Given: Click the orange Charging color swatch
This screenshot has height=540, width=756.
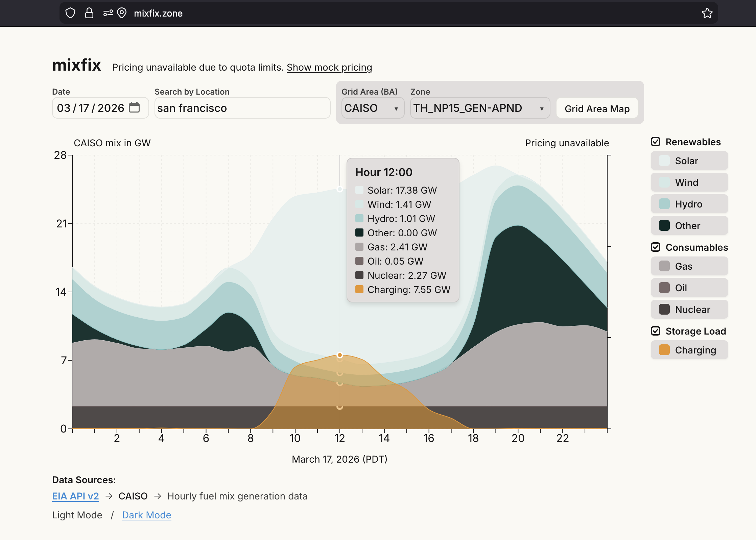Looking at the screenshot, I should pyautogui.click(x=664, y=350).
